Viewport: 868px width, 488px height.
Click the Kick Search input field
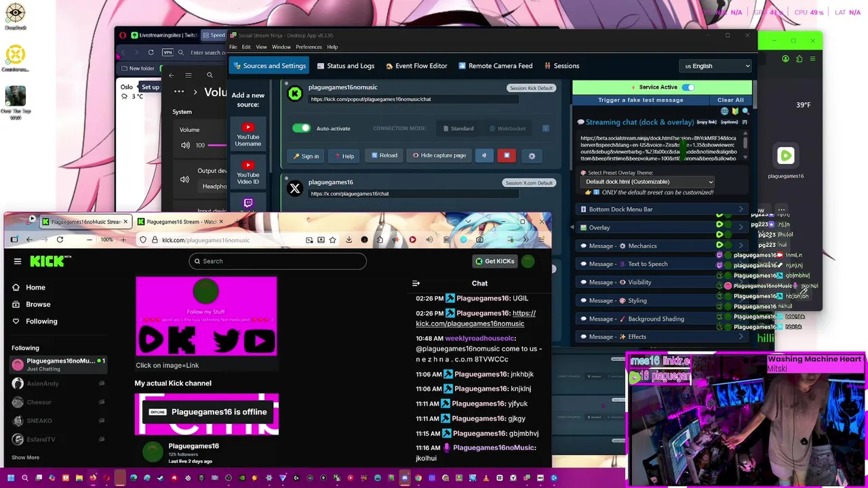278,261
